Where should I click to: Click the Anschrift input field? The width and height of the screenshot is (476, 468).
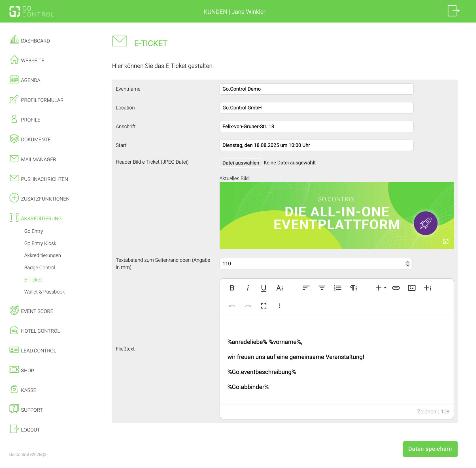(316, 127)
